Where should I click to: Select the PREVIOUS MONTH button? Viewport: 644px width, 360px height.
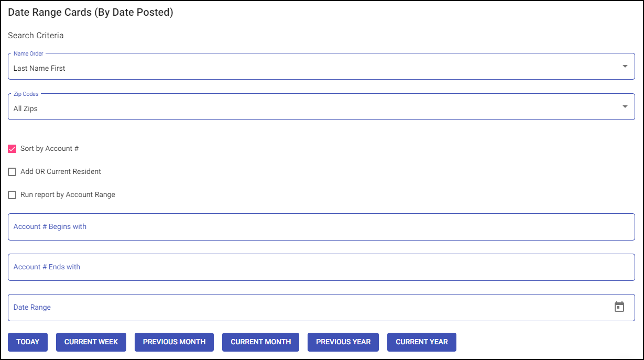pyautogui.click(x=174, y=342)
